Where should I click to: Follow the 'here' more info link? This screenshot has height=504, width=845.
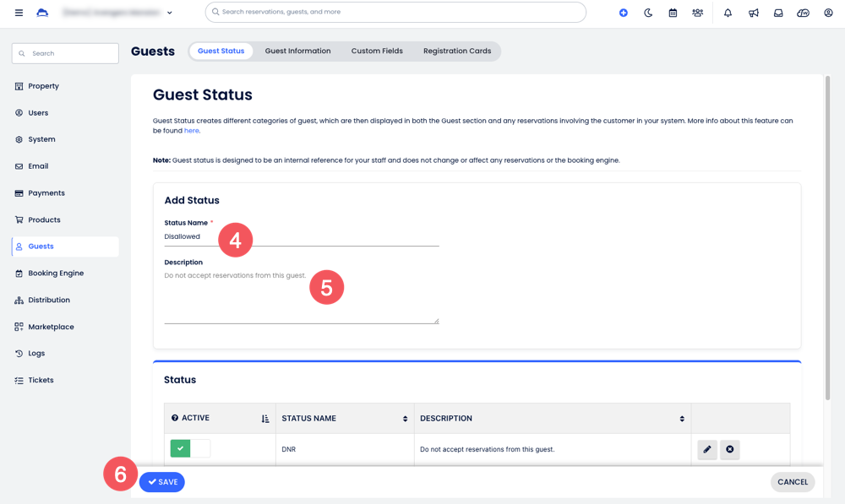point(192,131)
